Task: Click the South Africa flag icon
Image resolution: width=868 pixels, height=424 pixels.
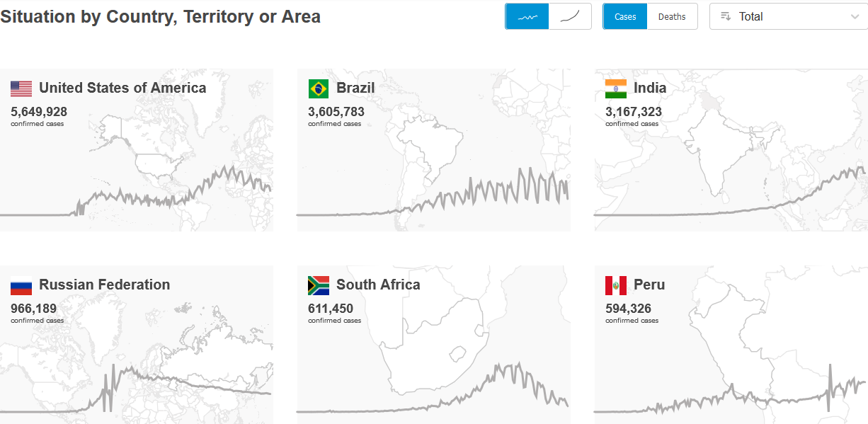Action: tap(319, 285)
